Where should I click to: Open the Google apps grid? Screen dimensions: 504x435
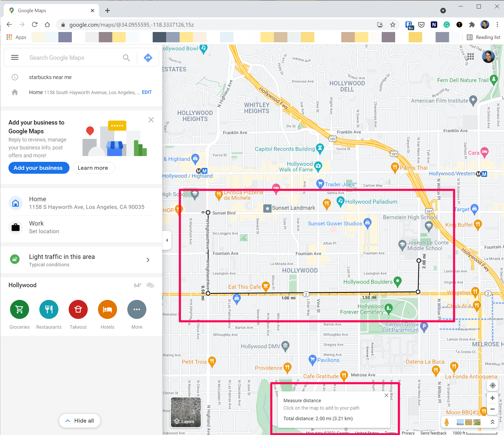[x=470, y=56]
